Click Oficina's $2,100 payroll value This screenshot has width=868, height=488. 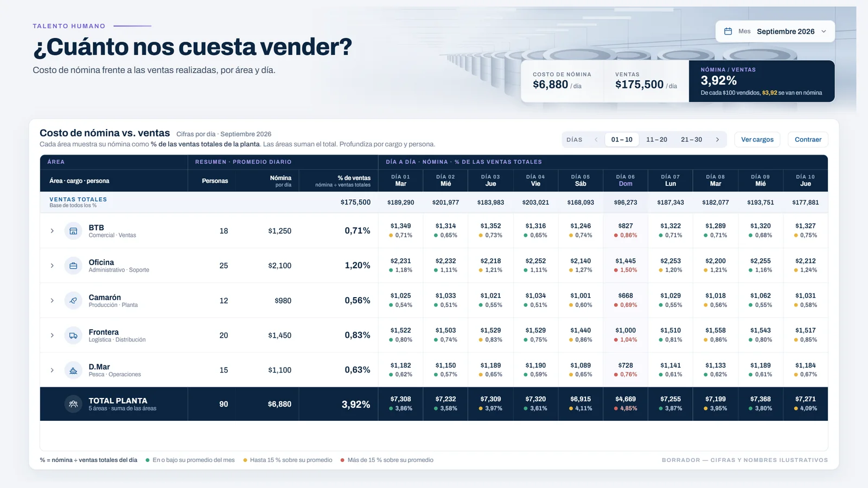click(x=279, y=266)
